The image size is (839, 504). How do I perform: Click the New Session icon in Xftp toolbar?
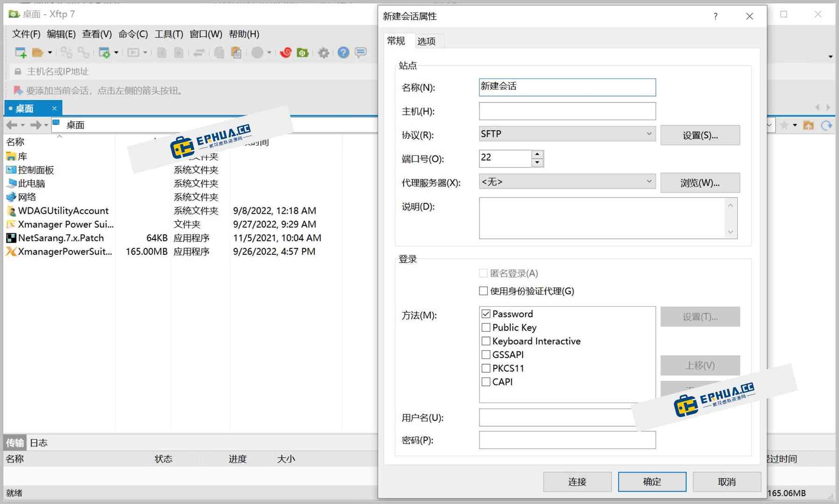[x=21, y=53]
